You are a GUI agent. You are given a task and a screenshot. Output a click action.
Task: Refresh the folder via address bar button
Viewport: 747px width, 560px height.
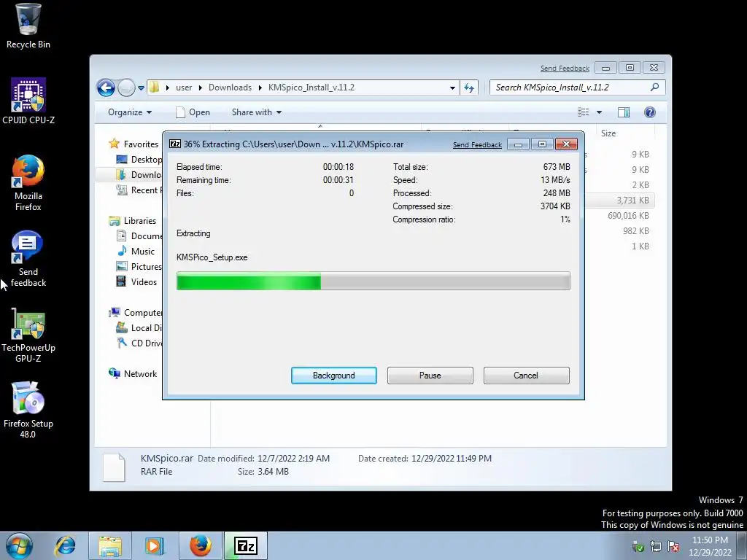469,87
